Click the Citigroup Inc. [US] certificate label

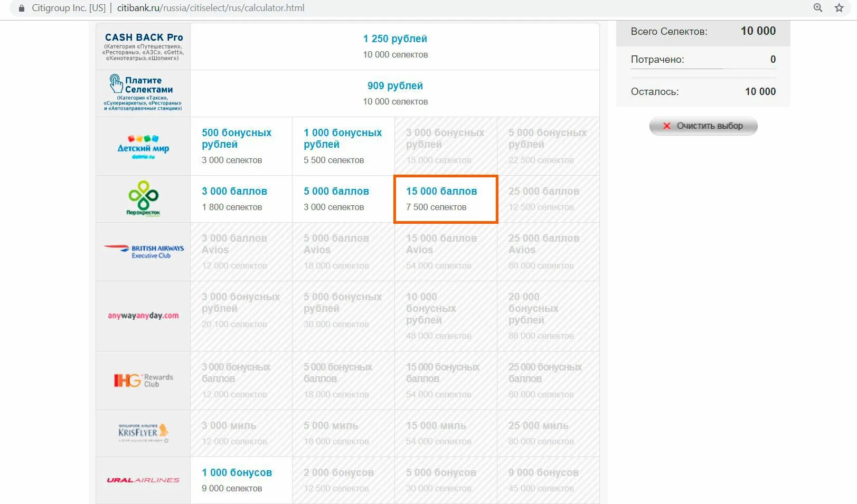[69, 8]
